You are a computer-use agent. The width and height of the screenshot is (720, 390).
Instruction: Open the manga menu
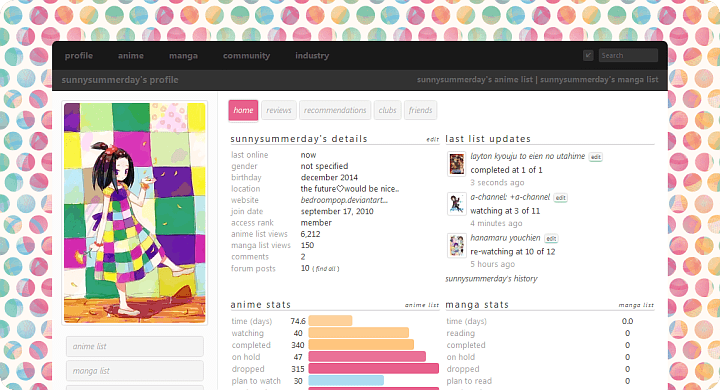click(183, 56)
